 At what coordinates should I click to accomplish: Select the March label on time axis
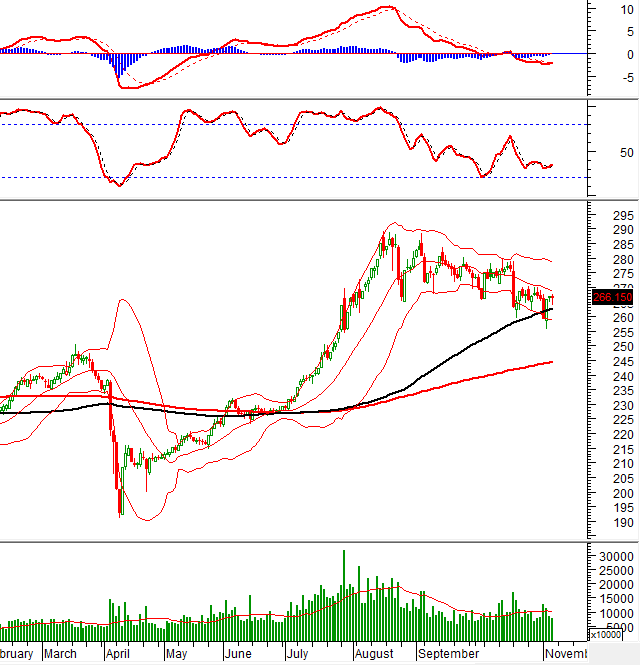click(x=59, y=654)
